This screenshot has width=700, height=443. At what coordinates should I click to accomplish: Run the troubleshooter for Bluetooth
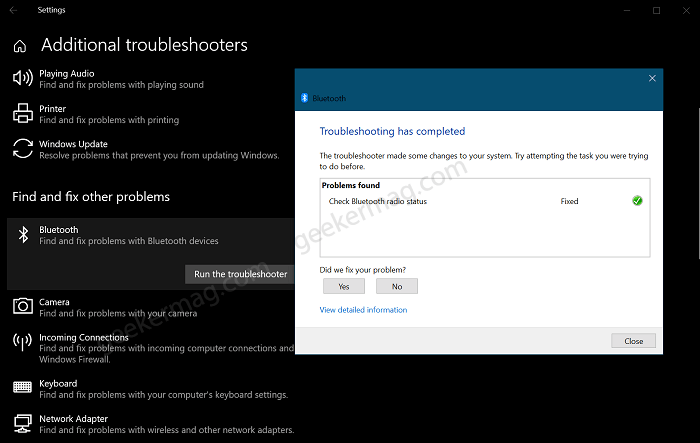pyautogui.click(x=240, y=274)
